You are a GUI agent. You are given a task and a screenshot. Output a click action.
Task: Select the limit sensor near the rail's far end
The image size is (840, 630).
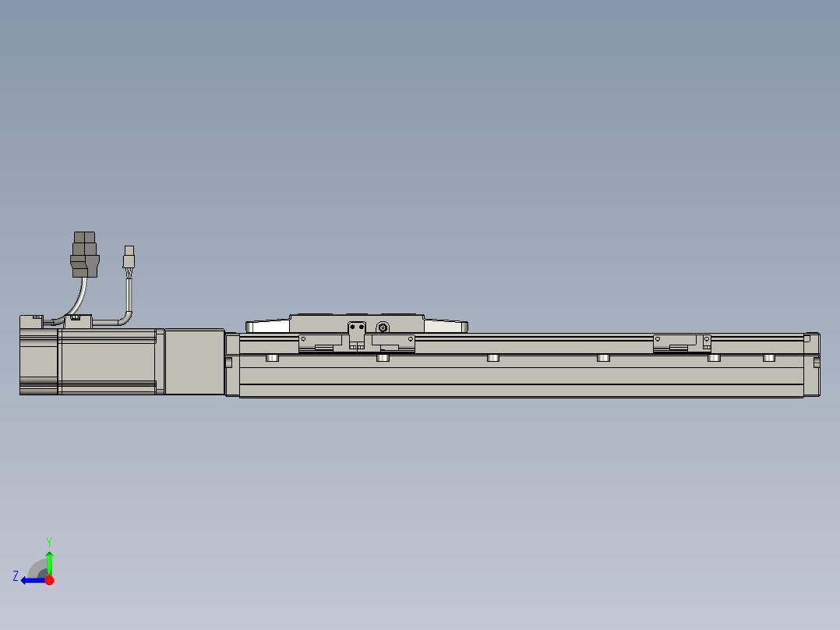(x=682, y=343)
